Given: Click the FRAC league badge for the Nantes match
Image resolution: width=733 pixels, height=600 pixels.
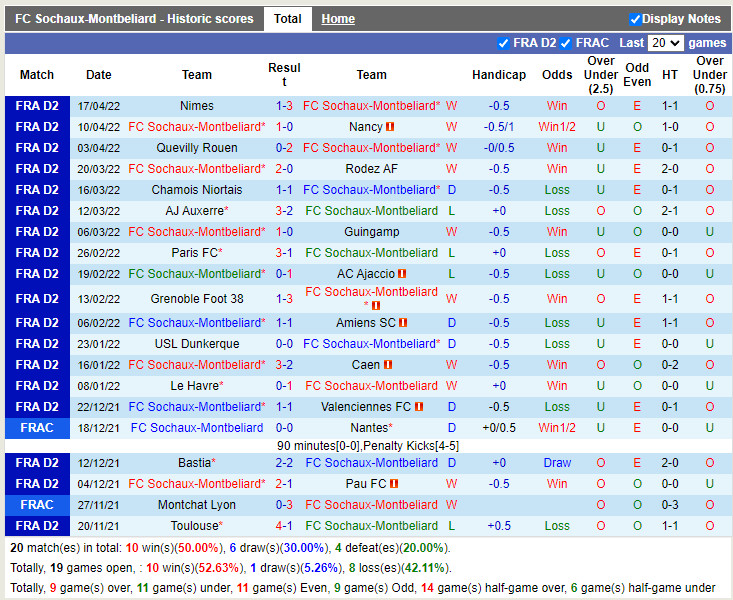Looking at the screenshot, I should (37, 428).
